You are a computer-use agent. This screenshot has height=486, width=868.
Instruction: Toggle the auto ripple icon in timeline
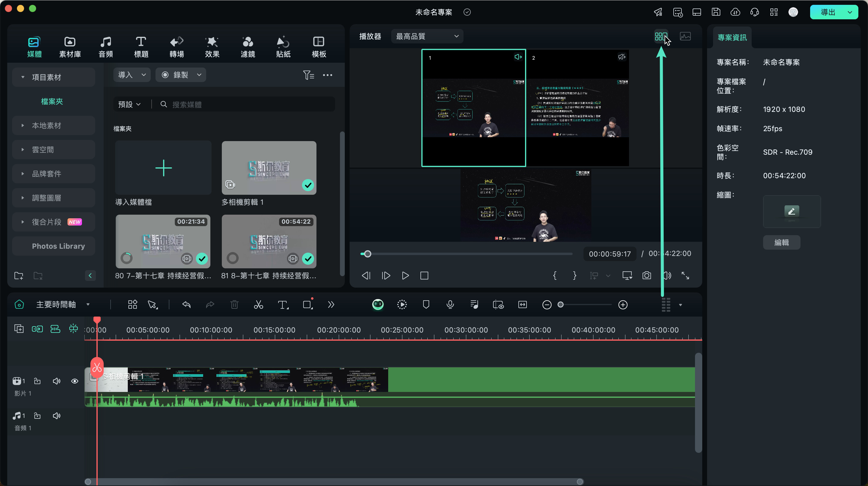tap(55, 329)
